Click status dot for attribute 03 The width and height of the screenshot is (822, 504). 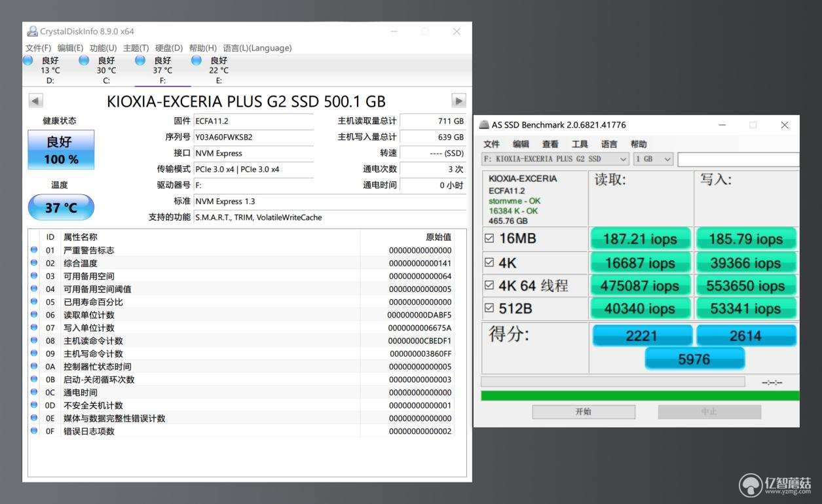pos(34,276)
